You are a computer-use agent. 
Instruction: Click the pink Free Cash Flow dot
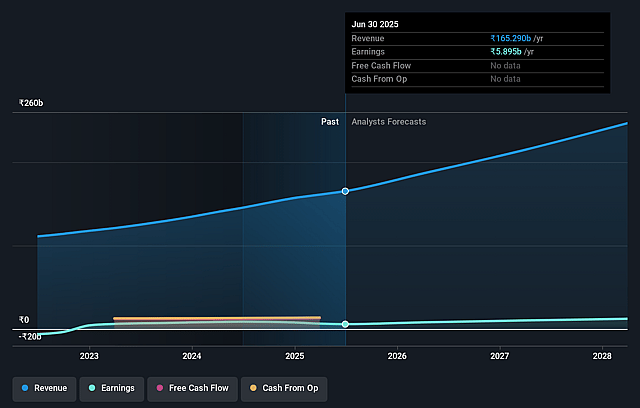click(159, 388)
